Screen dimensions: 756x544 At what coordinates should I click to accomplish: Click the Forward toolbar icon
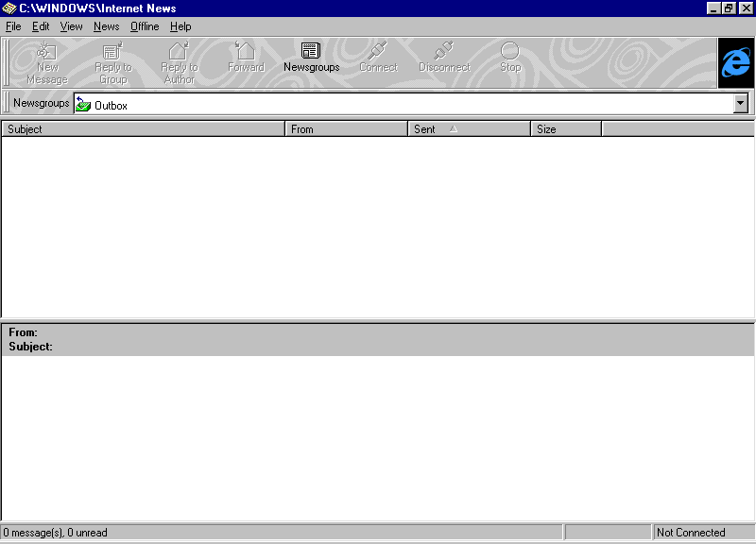click(x=246, y=51)
